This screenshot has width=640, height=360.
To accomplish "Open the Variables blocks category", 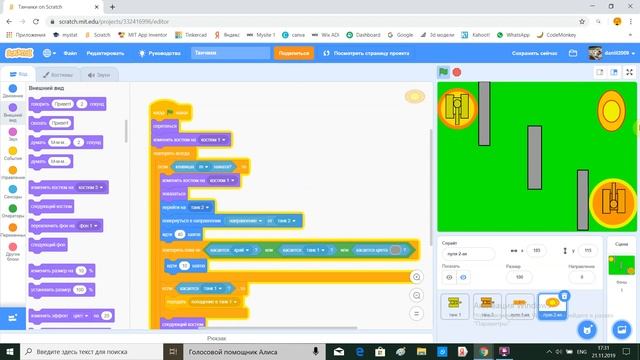I will pos(13,230).
